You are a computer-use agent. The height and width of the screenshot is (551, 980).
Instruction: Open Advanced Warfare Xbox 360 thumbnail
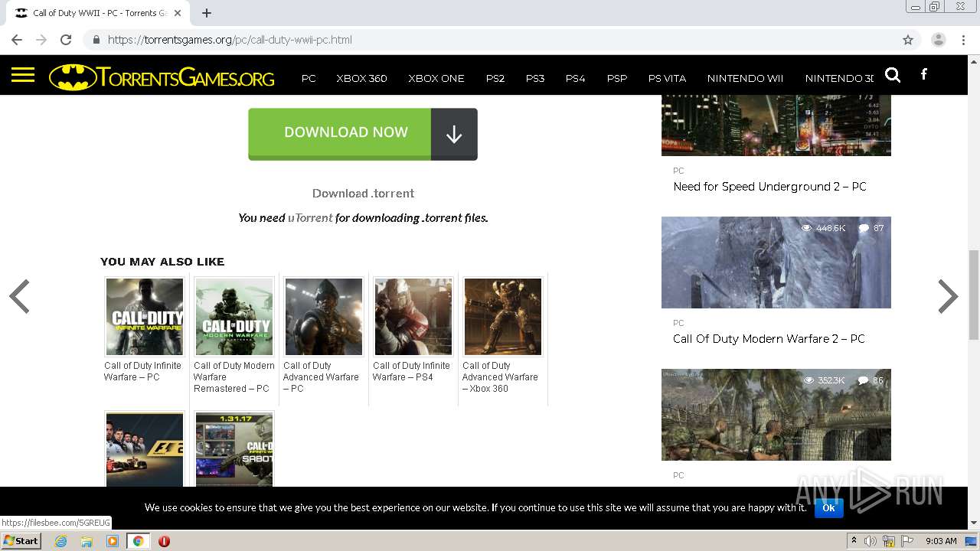pyautogui.click(x=503, y=317)
